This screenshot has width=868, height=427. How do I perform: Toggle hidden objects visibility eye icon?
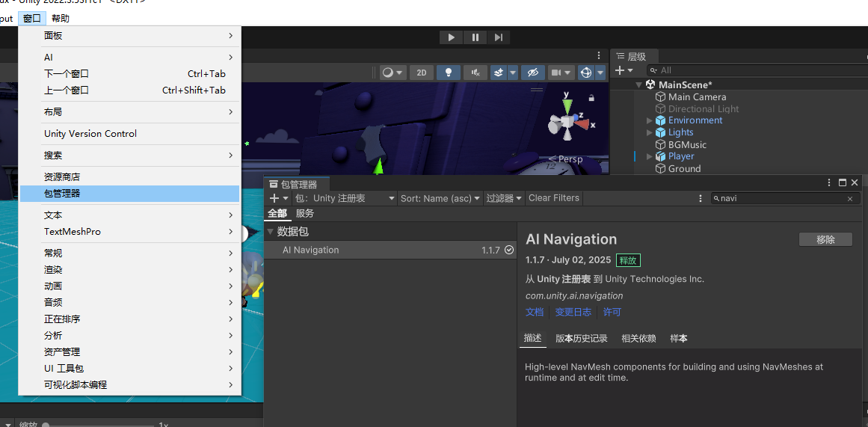coord(532,73)
